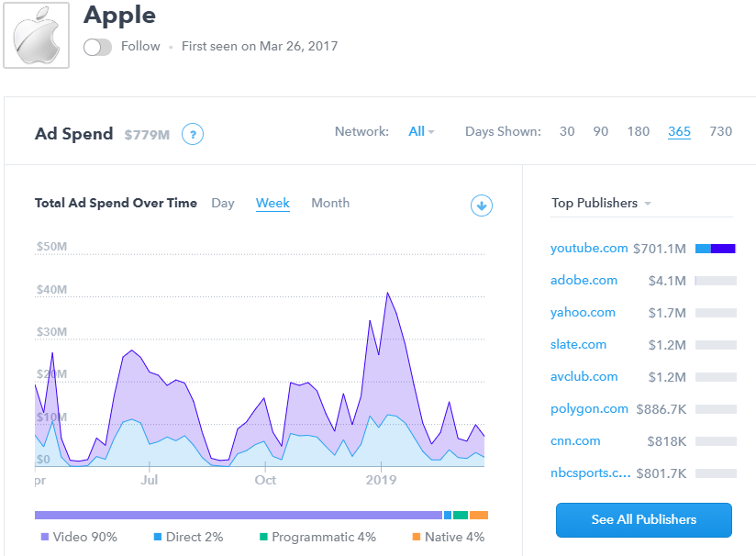Expand the Top Publishers dropdown
Screen dimensions: 756x556
tap(601, 204)
